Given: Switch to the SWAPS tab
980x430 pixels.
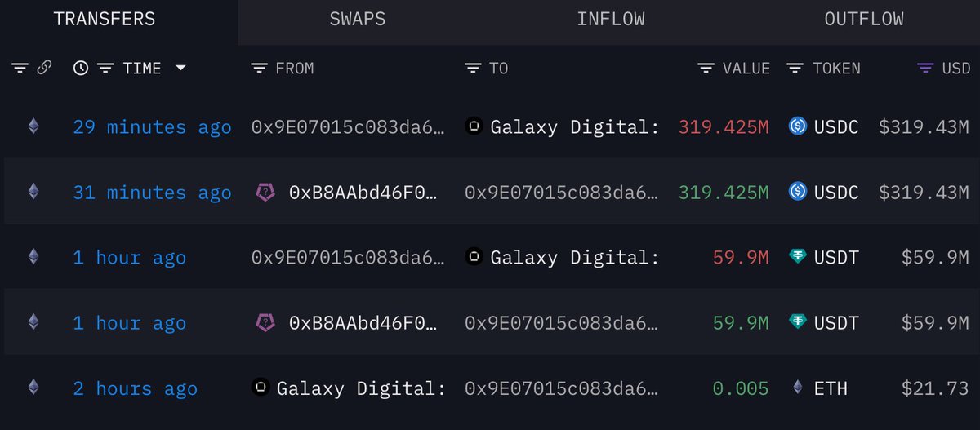Looking at the screenshot, I should tap(358, 19).
